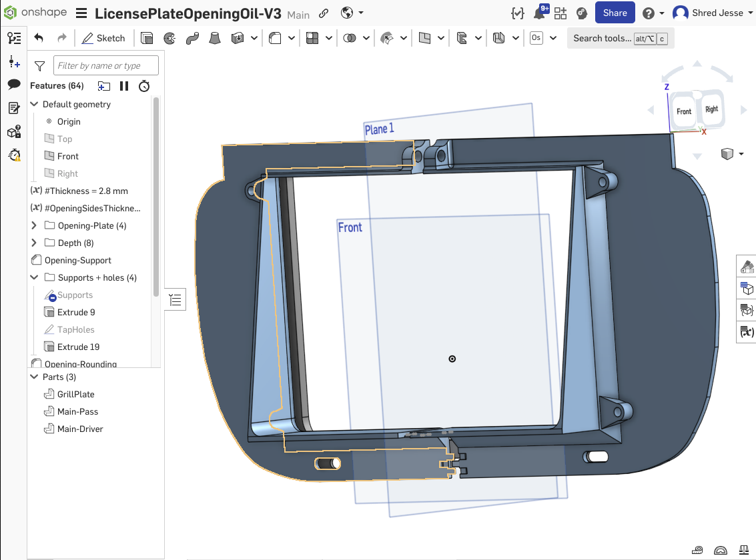Viewport: 756px width, 560px height.
Task: Click the Share button
Action: point(615,13)
